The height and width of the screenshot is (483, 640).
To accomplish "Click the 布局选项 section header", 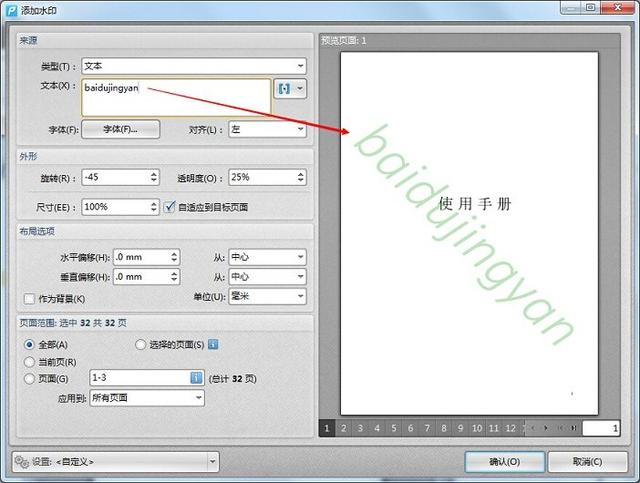I will pyautogui.click(x=37, y=231).
